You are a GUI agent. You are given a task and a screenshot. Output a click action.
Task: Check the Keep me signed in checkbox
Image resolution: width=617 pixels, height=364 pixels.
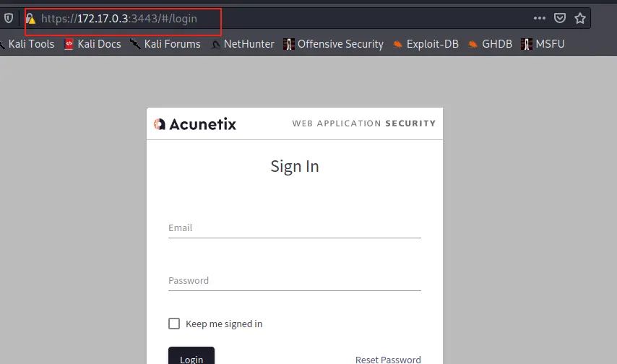point(174,324)
